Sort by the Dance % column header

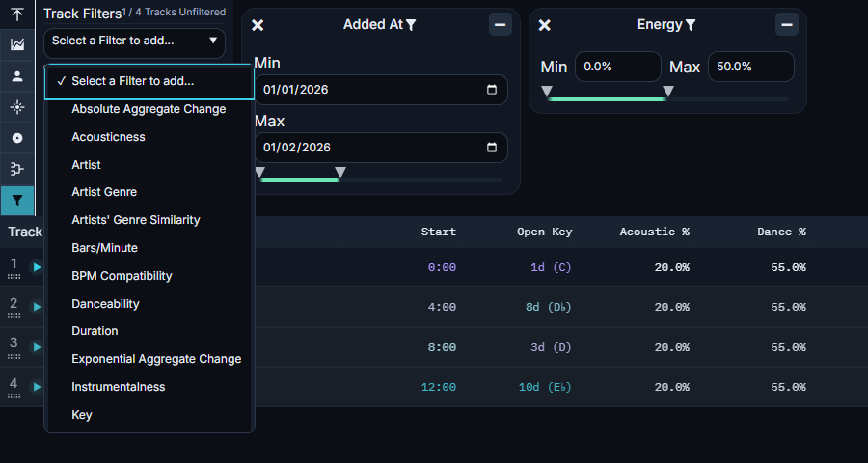pos(781,232)
